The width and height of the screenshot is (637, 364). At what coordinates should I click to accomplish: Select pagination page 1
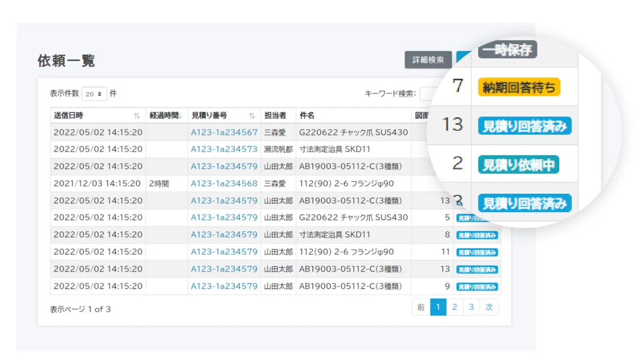[438, 307]
